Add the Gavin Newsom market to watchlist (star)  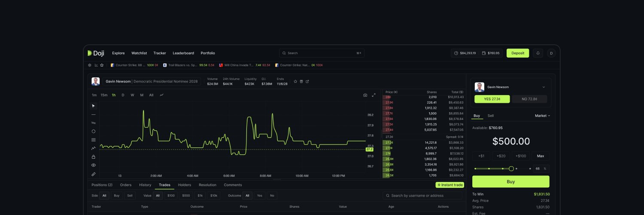(x=295, y=81)
